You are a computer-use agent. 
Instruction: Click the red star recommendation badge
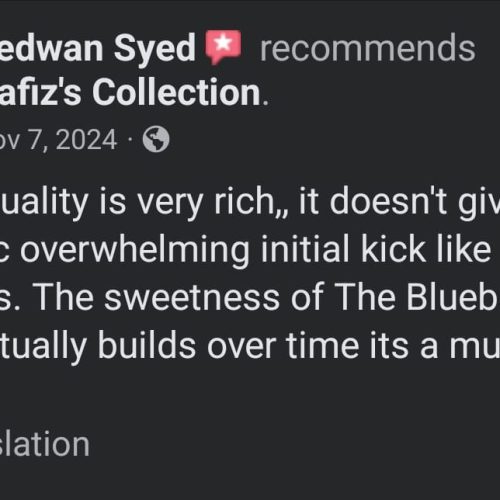[x=223, y=47]
